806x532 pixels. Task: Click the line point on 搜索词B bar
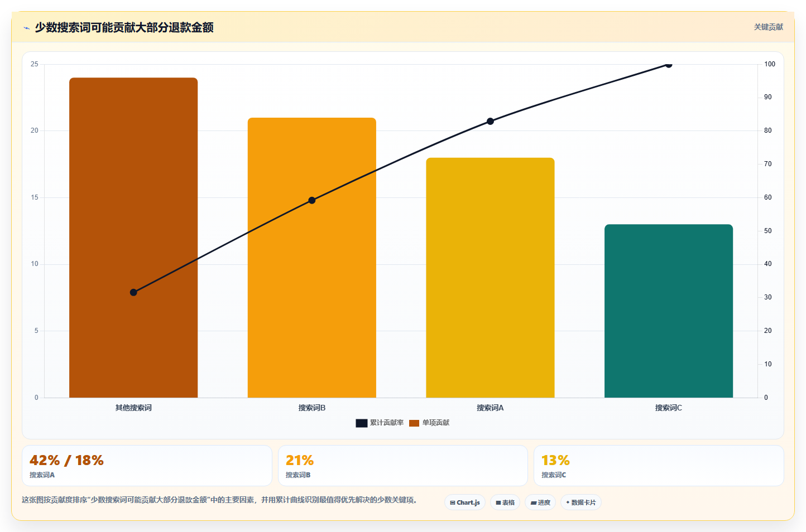(x=312, y=200)
